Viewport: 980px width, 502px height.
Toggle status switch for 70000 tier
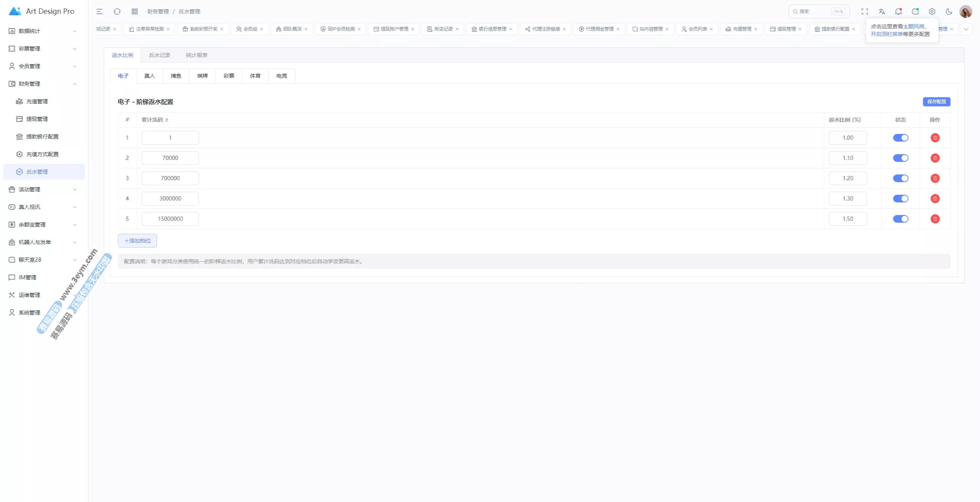coord(900,158)
